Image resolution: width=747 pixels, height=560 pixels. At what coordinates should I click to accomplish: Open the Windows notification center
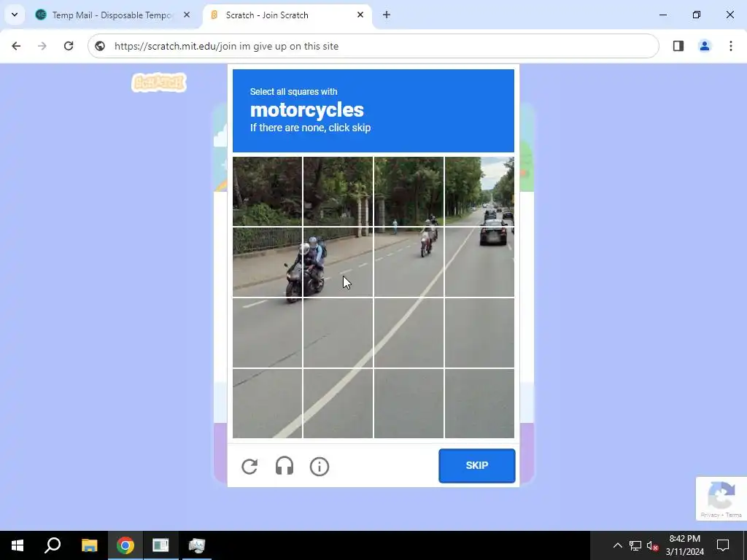pyautogui.click(x=723, y=545)
